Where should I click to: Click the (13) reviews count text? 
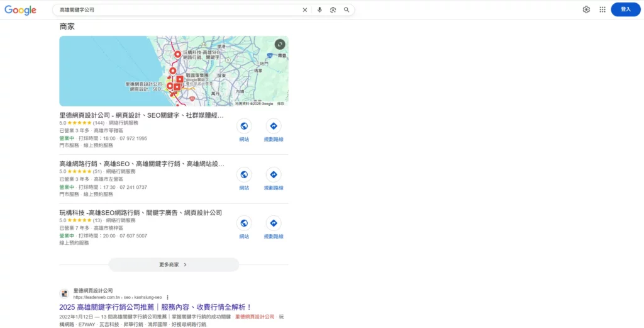[97, 220]
